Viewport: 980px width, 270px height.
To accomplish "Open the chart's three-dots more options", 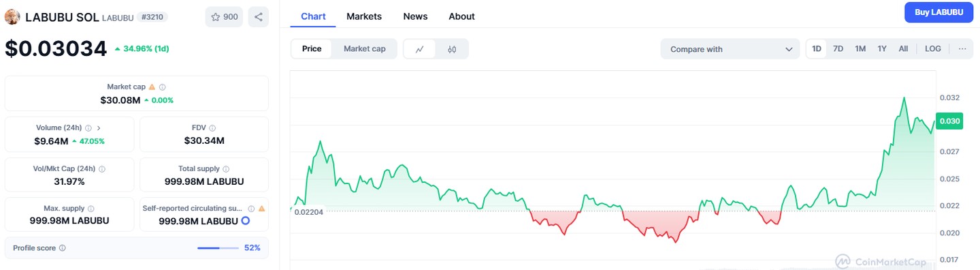I will click(962, 48).
